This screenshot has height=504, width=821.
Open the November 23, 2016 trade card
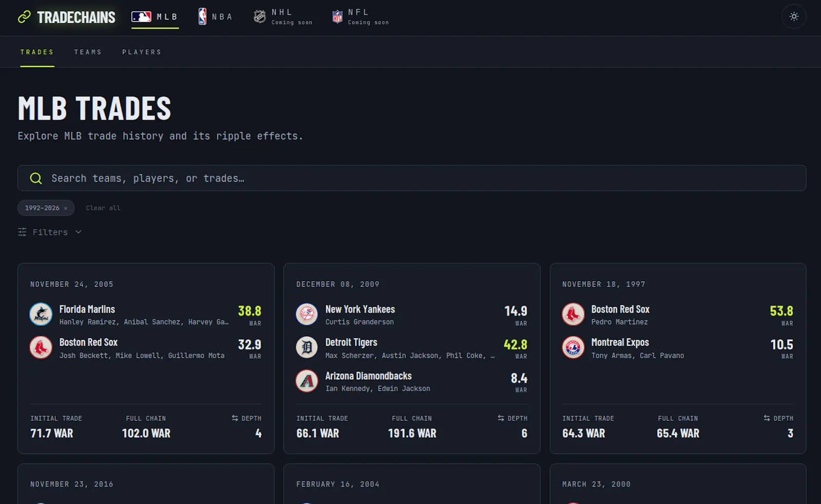(x=146, y=484)
